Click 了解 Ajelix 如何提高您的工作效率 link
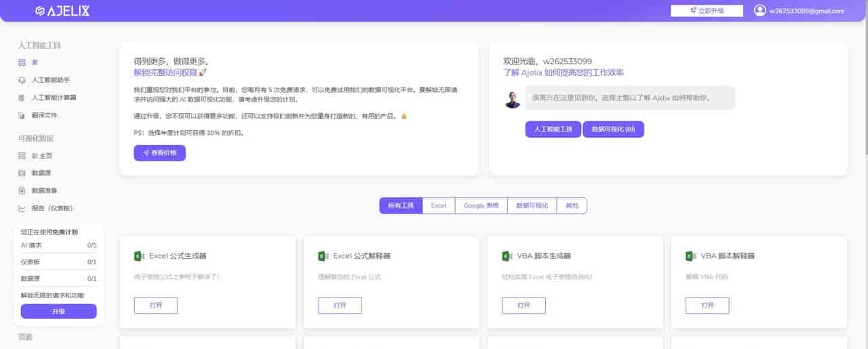Viewport: 868px width, 349px height. click(564, 73)
